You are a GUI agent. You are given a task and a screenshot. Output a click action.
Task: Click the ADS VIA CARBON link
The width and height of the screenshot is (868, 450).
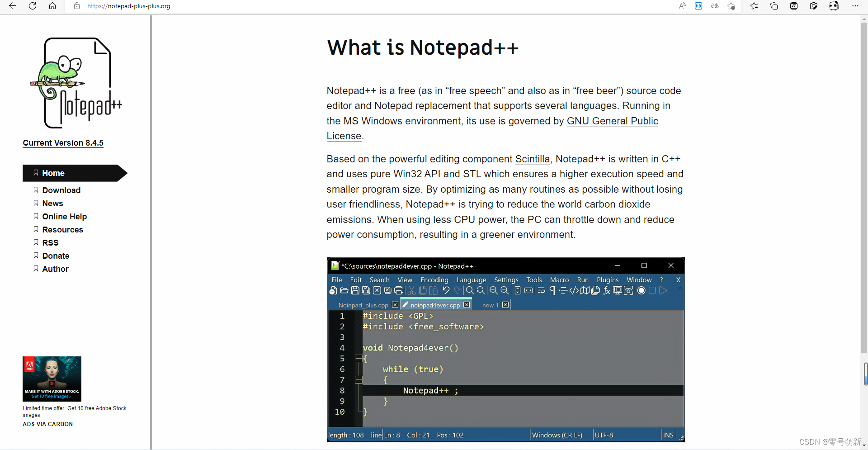click(48, 424)
